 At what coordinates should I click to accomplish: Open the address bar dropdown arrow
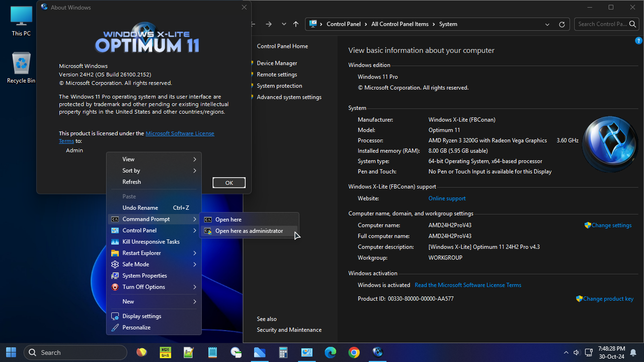click(547, 24)
